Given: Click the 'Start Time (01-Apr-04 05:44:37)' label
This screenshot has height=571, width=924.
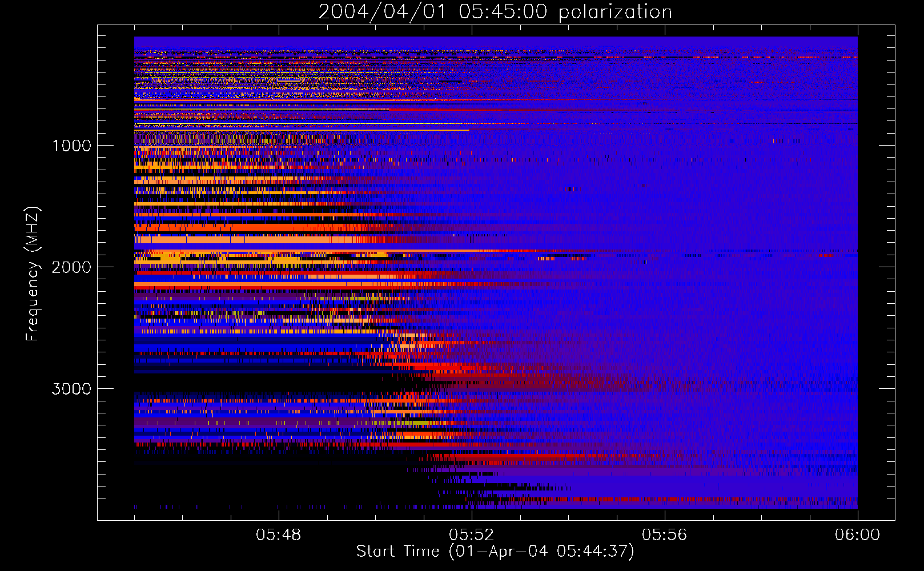Looking at the screenshot, I should point(495,552).
